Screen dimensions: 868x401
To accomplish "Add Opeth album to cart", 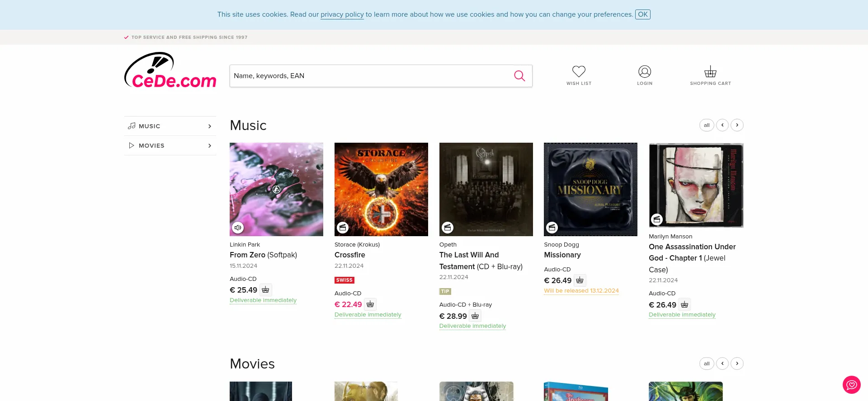I will [475, 316].
